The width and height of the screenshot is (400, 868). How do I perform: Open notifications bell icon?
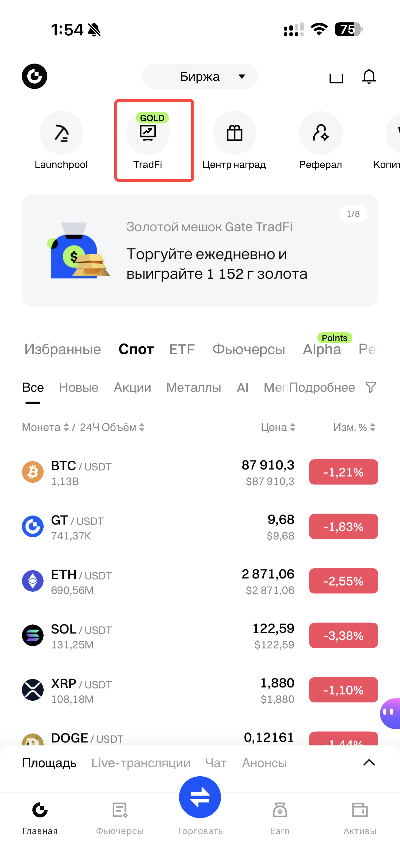point(369,77)
